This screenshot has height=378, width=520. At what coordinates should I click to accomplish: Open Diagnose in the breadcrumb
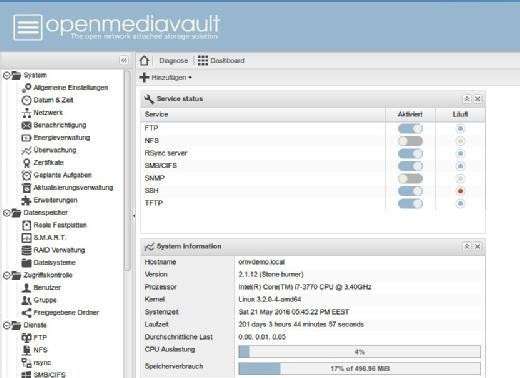click(174, 61)
